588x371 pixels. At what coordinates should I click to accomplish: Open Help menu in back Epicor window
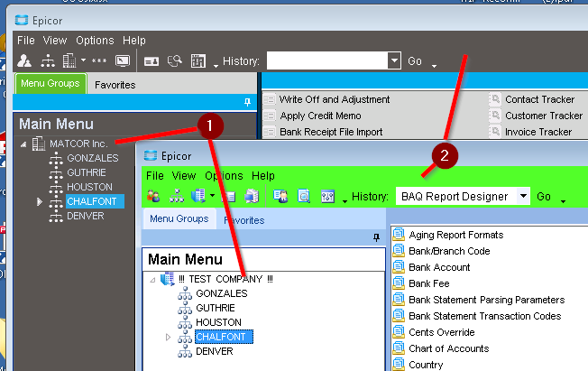pos(134,41)
